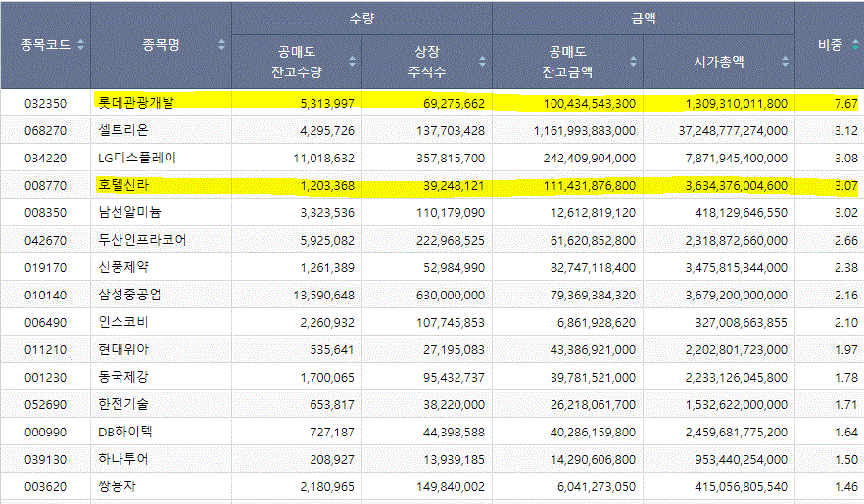Viewport: 864px width, 504px height.
Task: Click ratio value 1.97
Action: click(x=846, y=350)
